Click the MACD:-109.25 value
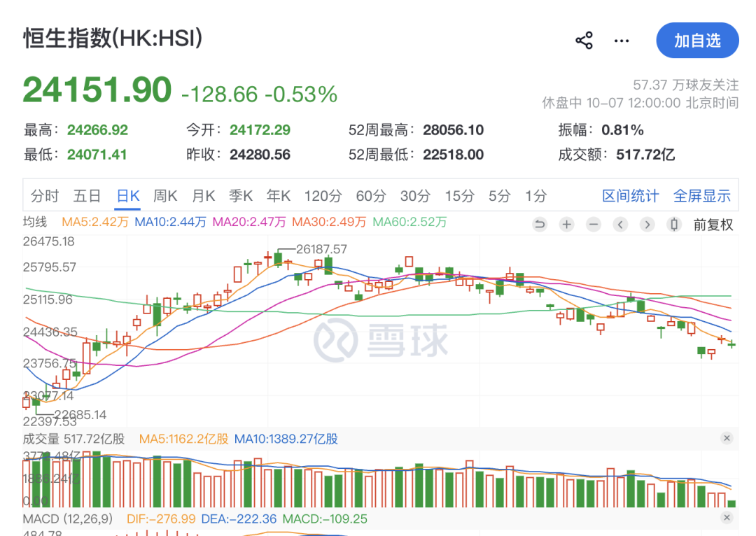 coord(325,519)
